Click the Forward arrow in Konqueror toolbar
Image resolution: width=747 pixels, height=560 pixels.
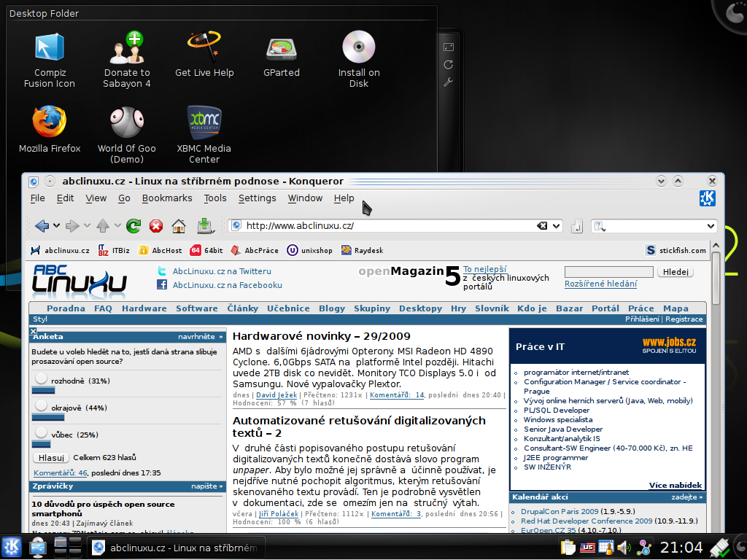pos(72,226)
